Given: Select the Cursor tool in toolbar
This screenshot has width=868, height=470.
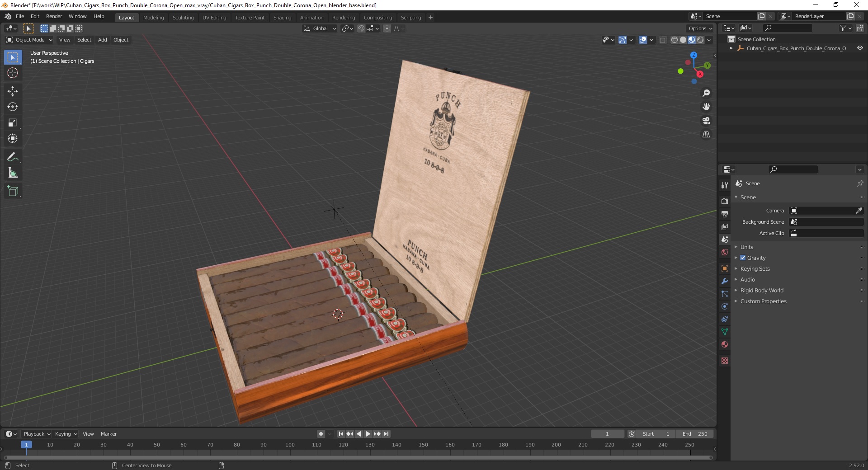Looking at the screenshot, I should pos(13,73).
